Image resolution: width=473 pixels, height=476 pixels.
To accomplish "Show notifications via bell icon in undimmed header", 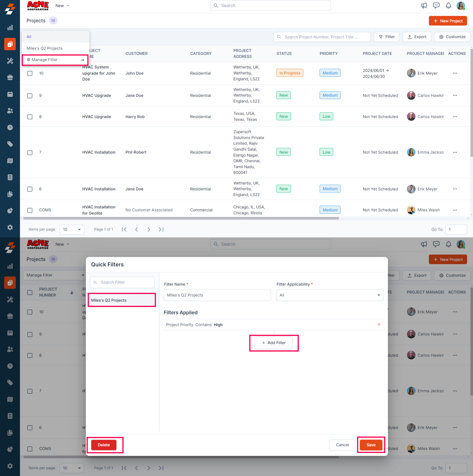I will click(449, 5).
